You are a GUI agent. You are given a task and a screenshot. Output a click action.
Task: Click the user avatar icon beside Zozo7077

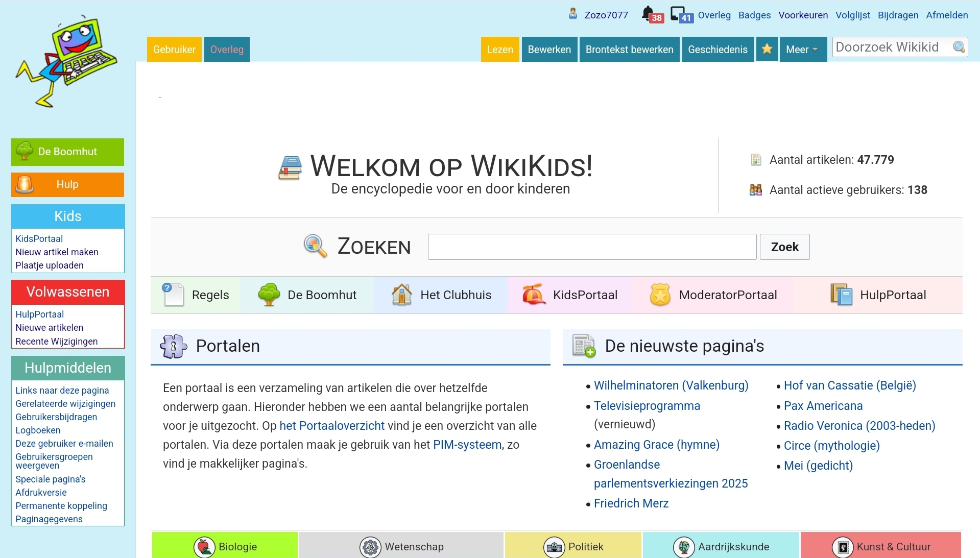tap(573, 14)
